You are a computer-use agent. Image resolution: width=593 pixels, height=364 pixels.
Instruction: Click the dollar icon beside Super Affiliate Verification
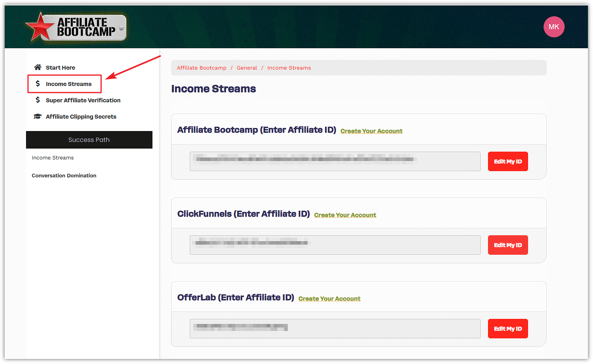click(x=38, y=100)
